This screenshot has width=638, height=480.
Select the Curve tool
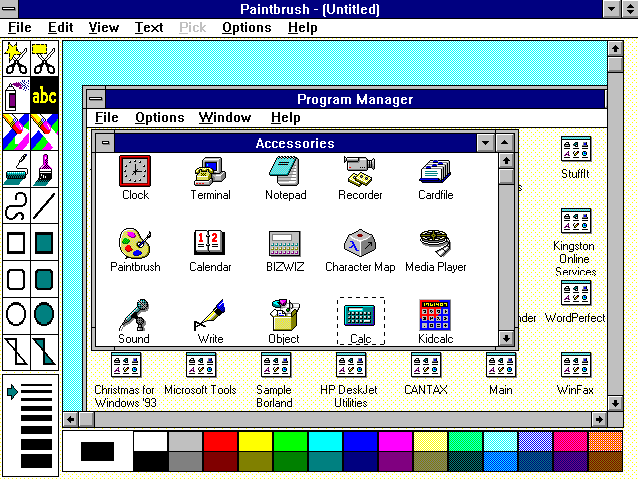(x=16, y=206)
